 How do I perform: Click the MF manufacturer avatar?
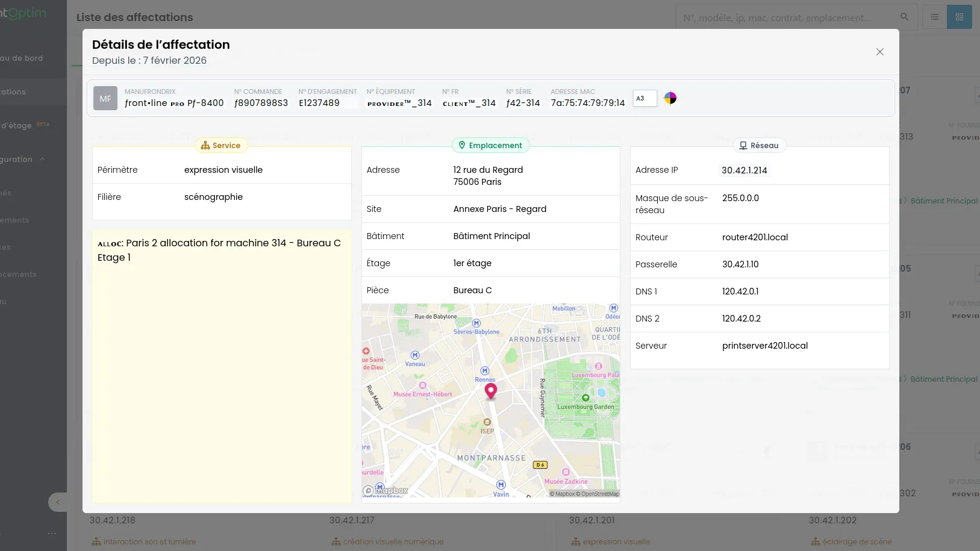[x=105, y=99]
